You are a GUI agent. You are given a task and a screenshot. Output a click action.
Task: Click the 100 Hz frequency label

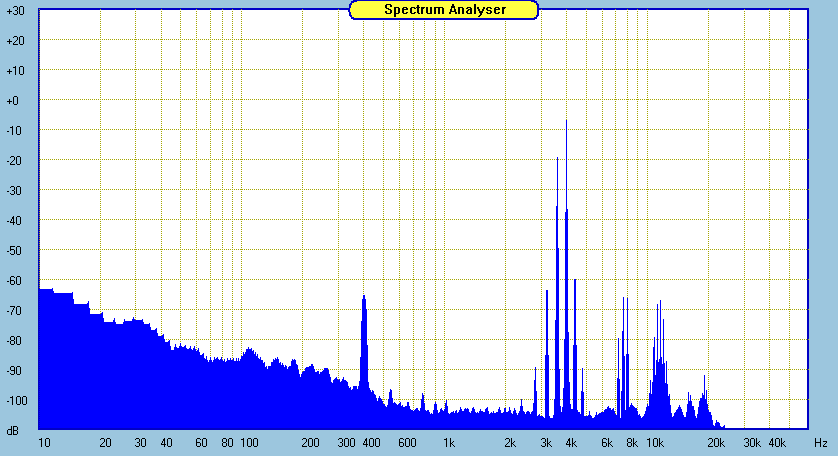point(249,443)
